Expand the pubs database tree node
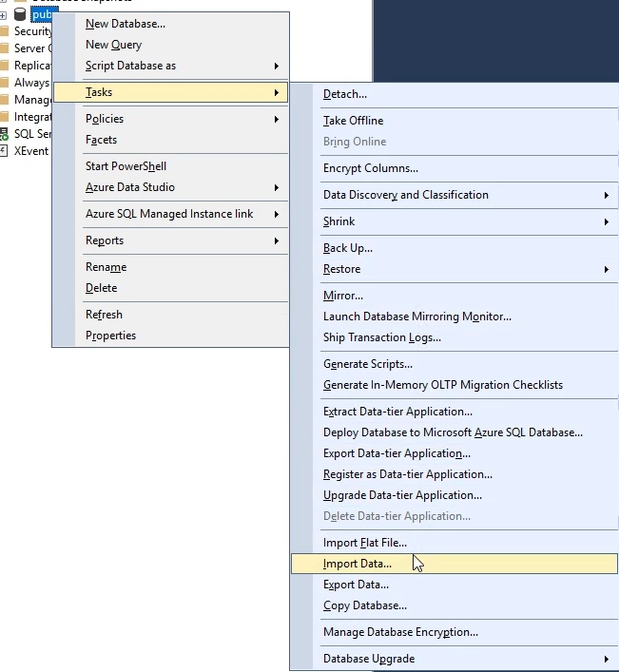This screenshot has width=619, height=672. (3, 15)
